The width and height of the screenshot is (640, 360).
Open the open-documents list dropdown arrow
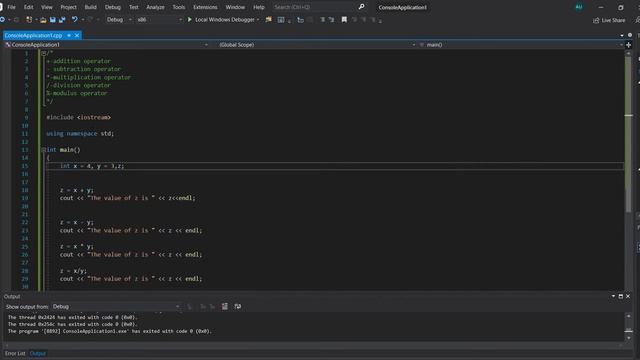(x=622, y=36)
